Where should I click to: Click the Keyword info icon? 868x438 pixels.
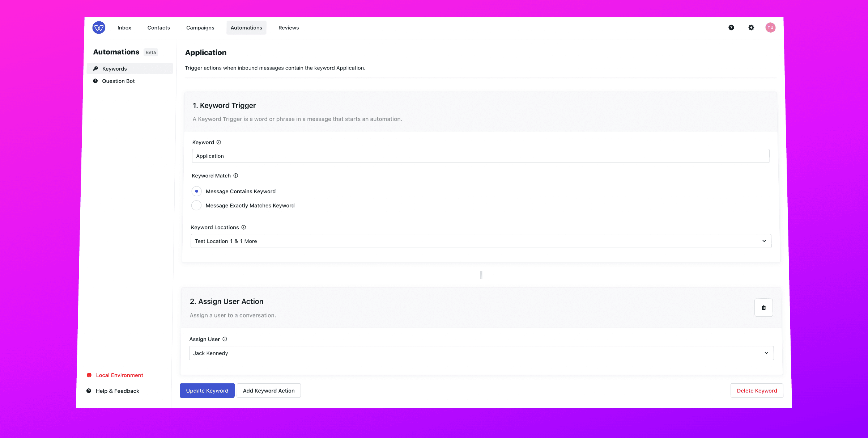pyautogui.click(x=219, y=142)
